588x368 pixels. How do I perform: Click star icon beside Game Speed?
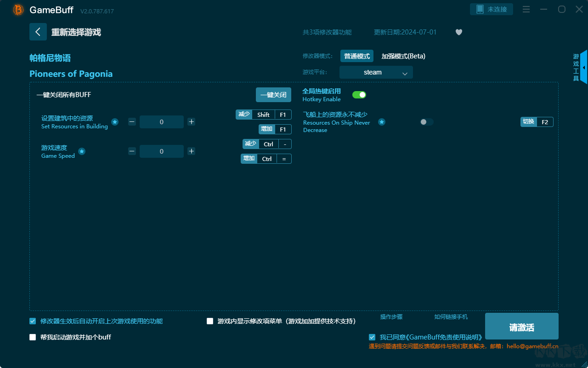pos(82,151)
